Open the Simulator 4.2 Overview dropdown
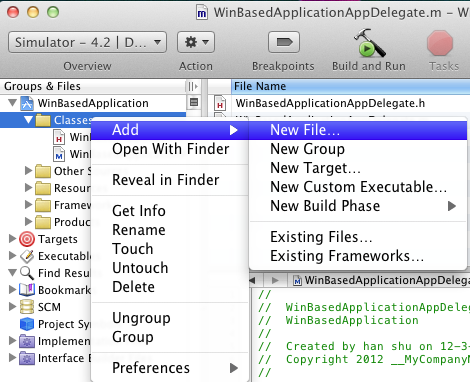 pyautogui.click(x=87, y=42)
